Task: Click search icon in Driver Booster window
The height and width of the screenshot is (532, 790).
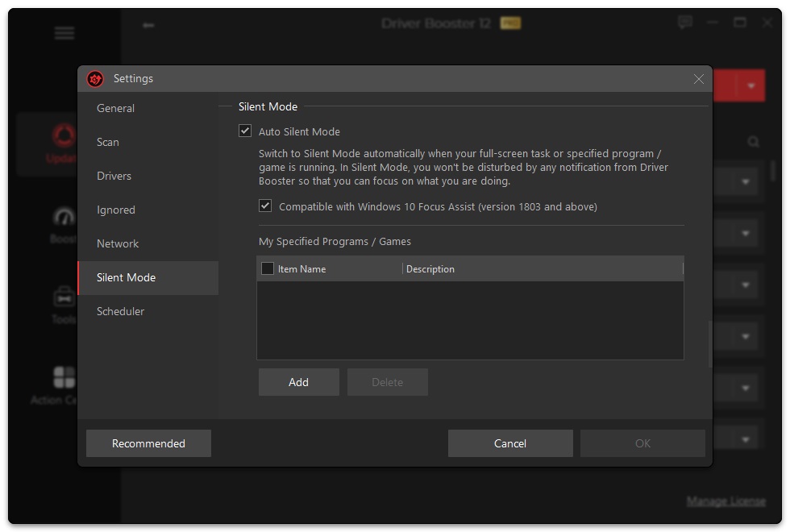Action: coord(754,142)
